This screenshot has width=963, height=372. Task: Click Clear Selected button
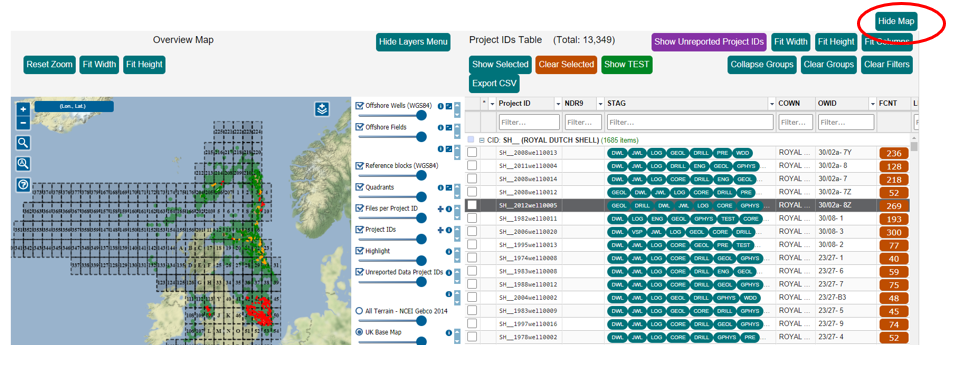(x=566, y=64)
